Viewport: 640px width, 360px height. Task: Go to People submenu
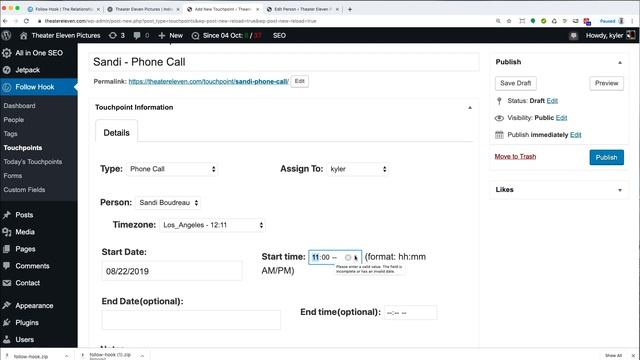(x=13, y=120)
